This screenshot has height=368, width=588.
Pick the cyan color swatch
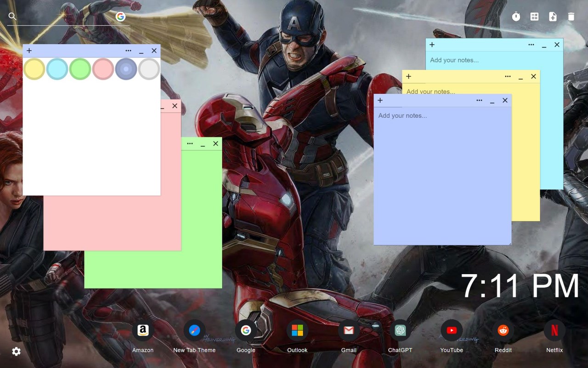pos(57,69)
